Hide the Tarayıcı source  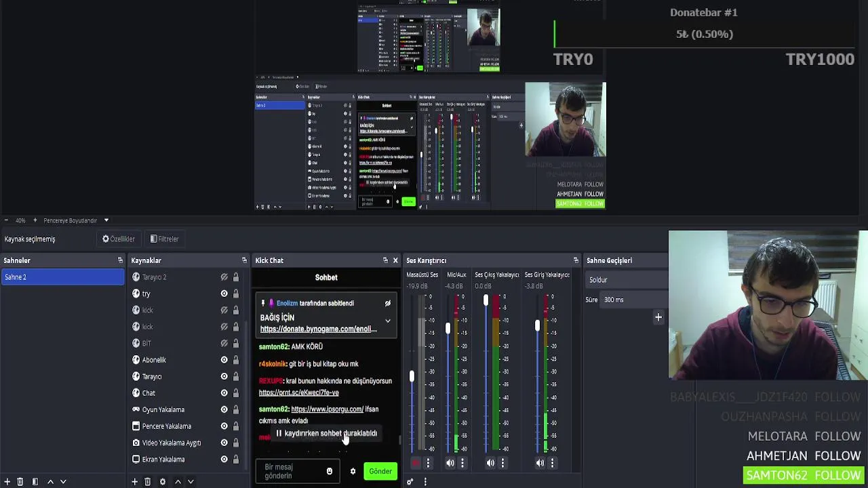(224, 376)
